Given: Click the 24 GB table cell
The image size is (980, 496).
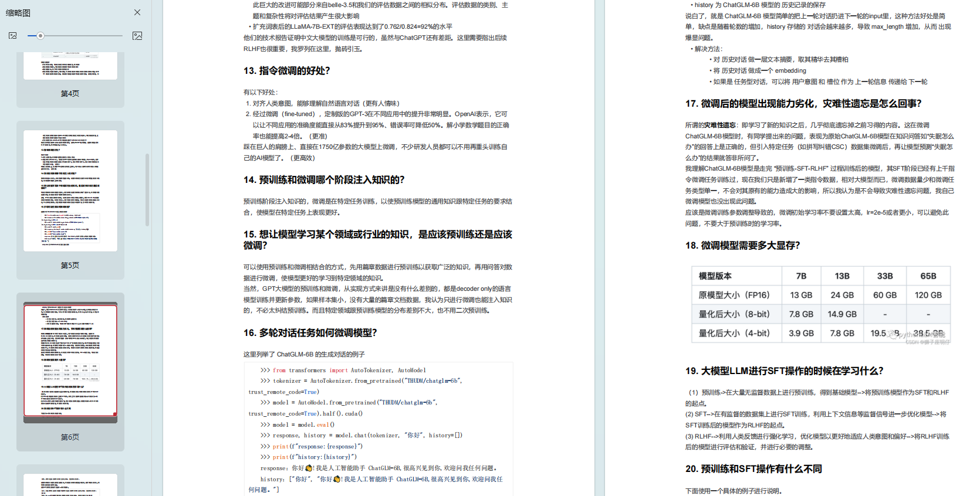Looking at the screenshot, I should [842, 295].
